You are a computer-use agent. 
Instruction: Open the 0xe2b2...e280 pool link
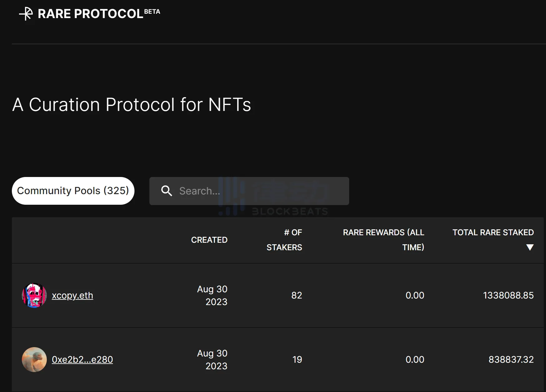82,360
